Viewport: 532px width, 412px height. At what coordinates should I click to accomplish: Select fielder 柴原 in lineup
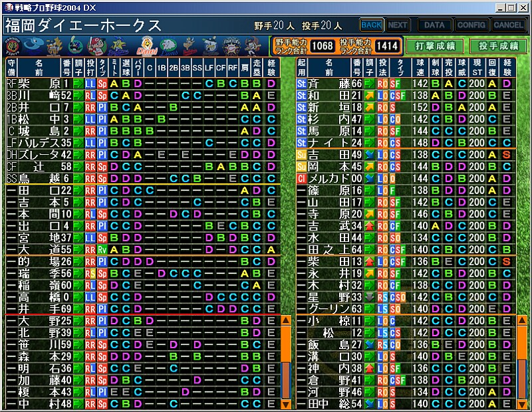[x=143, y=84]
